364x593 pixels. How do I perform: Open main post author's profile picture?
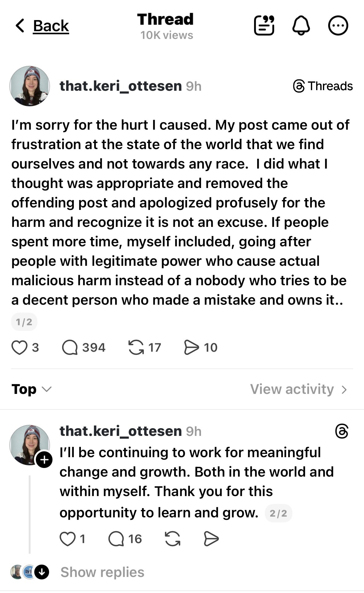point(30,86)
